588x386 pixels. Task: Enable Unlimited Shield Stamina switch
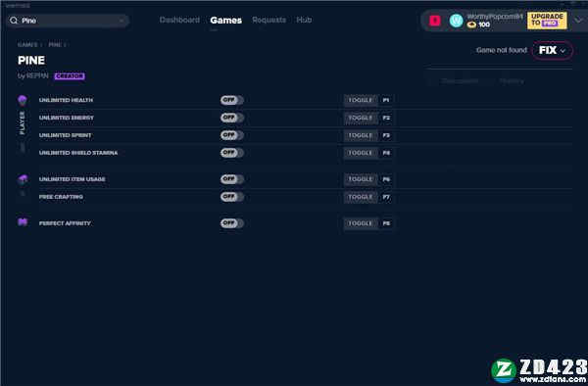pyautogui.click(x=231, y=153)
